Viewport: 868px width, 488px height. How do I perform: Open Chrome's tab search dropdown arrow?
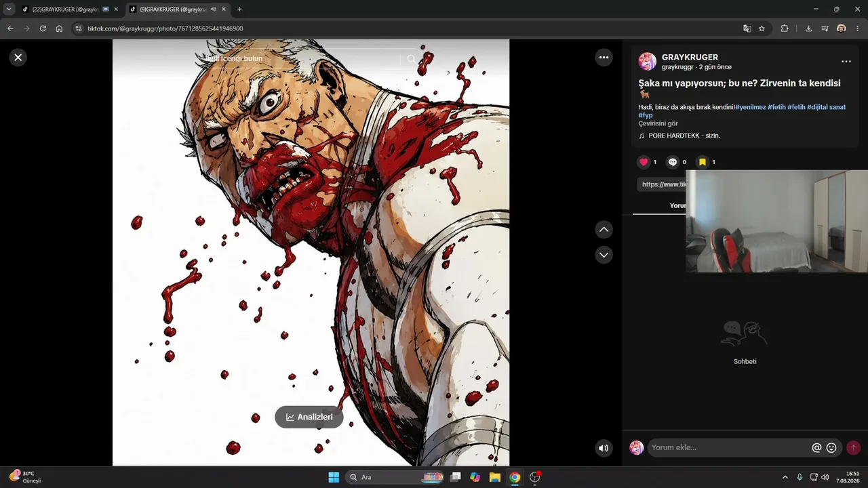tap(9, 9)
